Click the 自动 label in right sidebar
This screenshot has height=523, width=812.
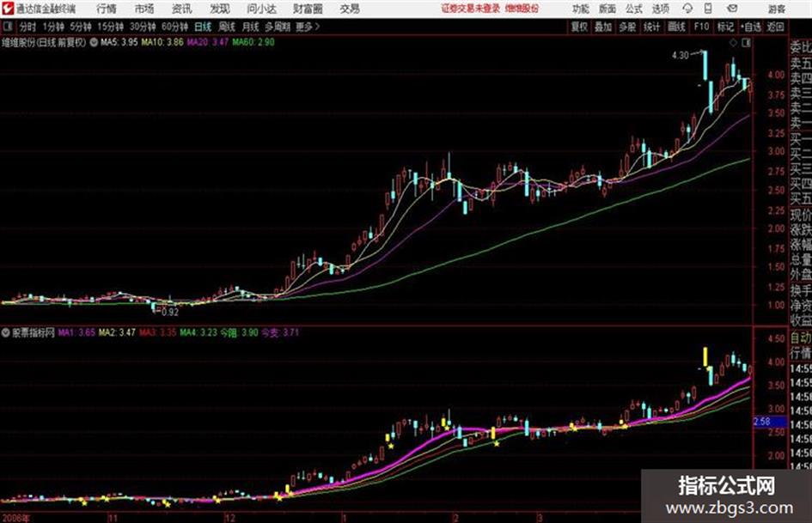801,338
